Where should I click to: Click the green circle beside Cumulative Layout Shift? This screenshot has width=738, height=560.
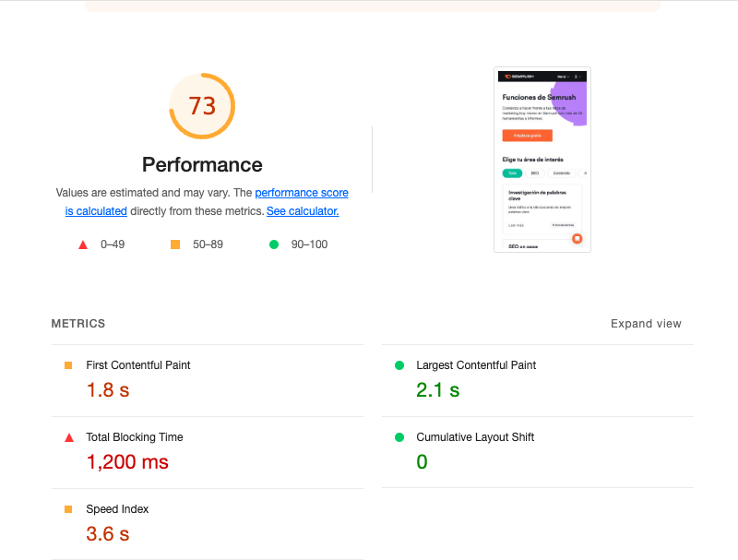pos(399,437)
